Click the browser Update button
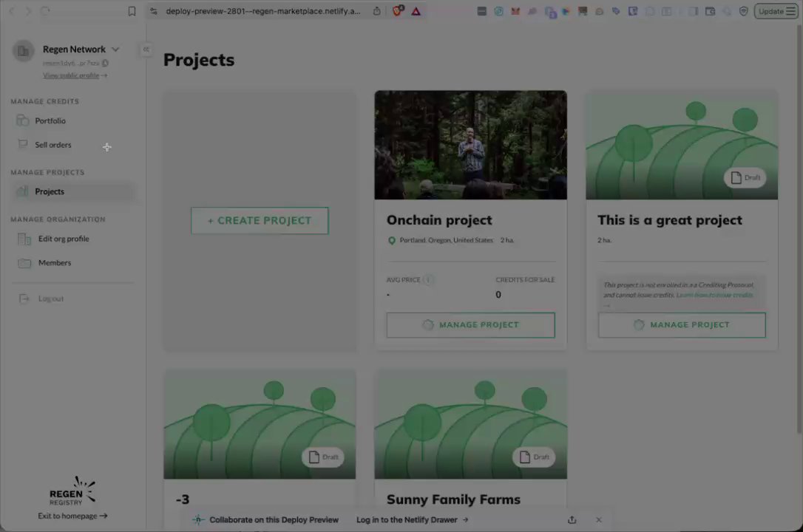Viewport: 803px width, 532px height. (x=776, y=11)
